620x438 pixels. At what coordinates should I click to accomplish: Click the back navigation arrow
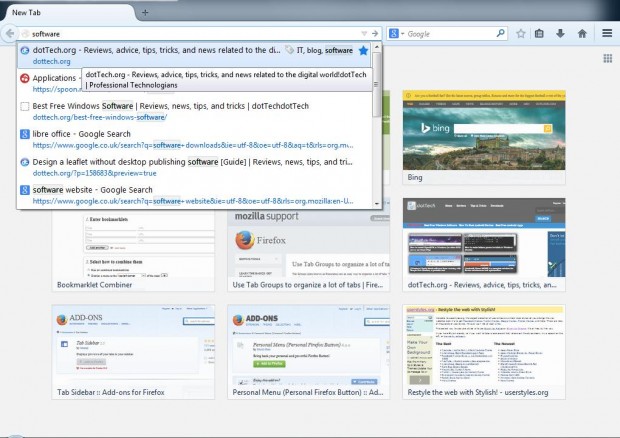coord(9,33)
